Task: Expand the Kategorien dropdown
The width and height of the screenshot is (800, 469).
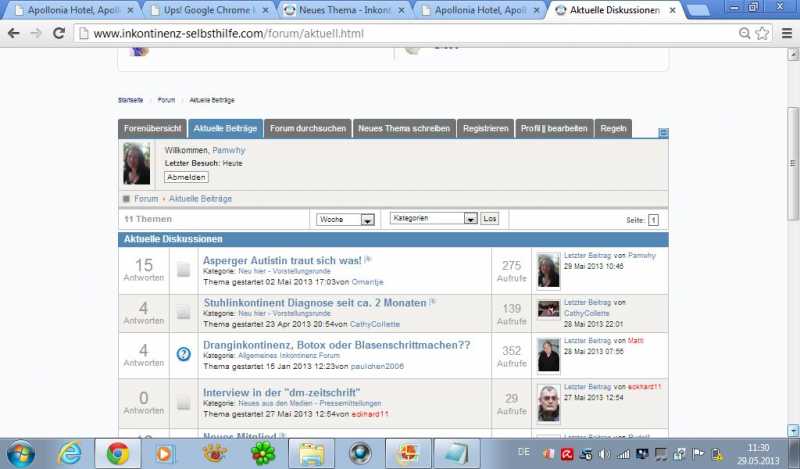Action: click(x=433, y=219)
